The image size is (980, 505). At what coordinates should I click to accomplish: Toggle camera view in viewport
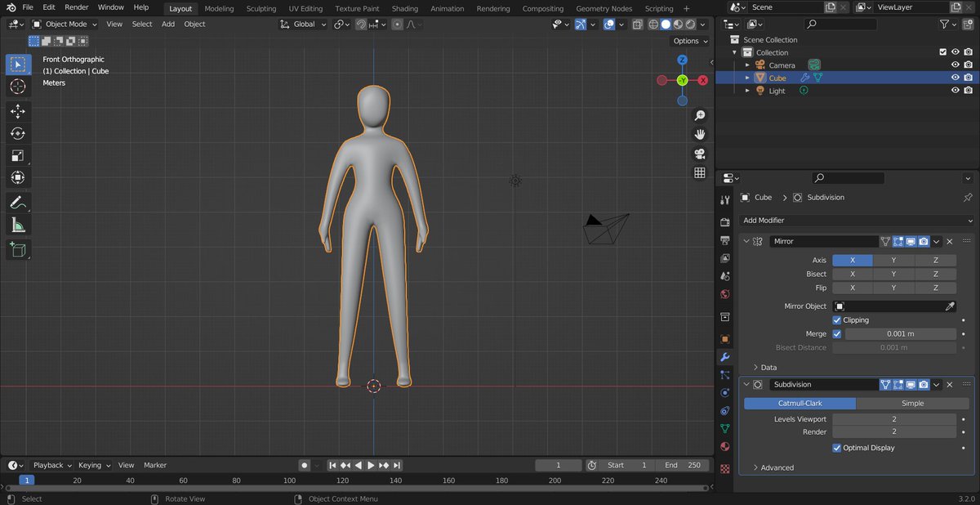coord(700,154)
